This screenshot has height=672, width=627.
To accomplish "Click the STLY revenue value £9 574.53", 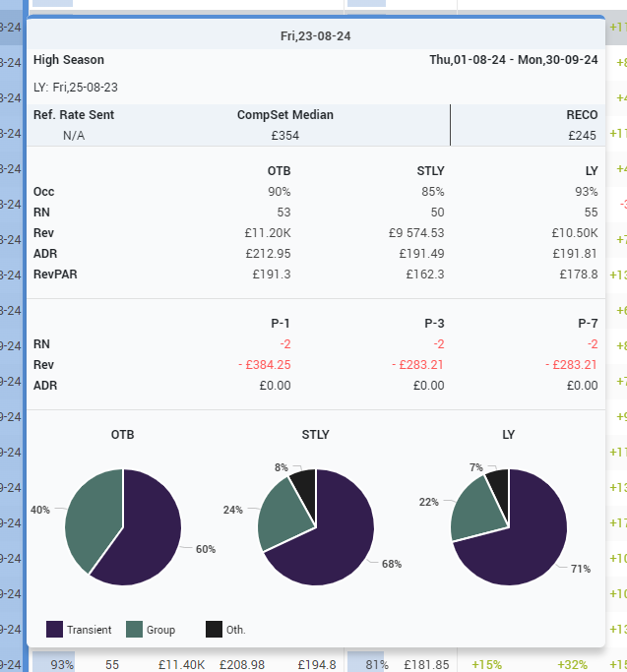I will pyautogui.click(x=416, y=233).
